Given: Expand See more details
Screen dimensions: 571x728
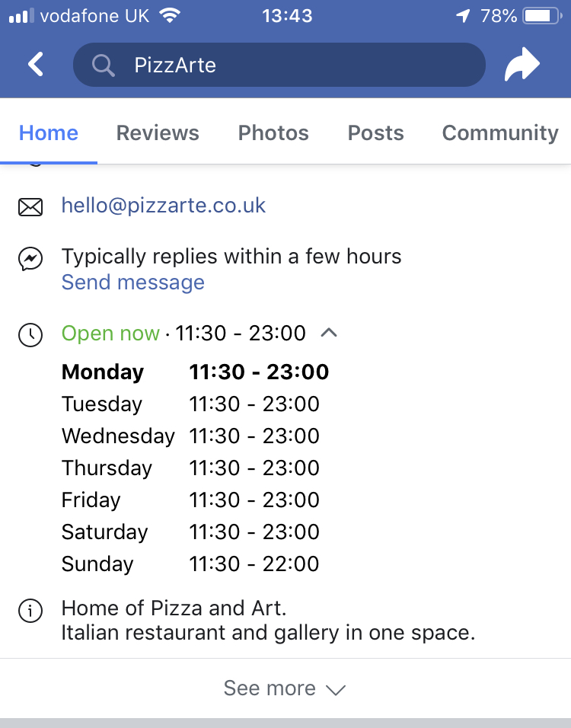Looking at the screenshot, I should click(x=285, y=688).
